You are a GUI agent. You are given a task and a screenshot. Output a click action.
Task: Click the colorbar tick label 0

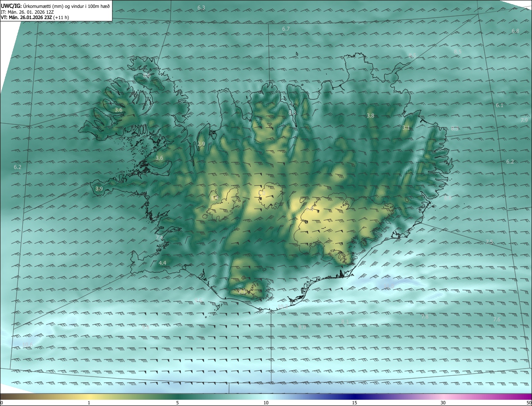pos(2,403)
